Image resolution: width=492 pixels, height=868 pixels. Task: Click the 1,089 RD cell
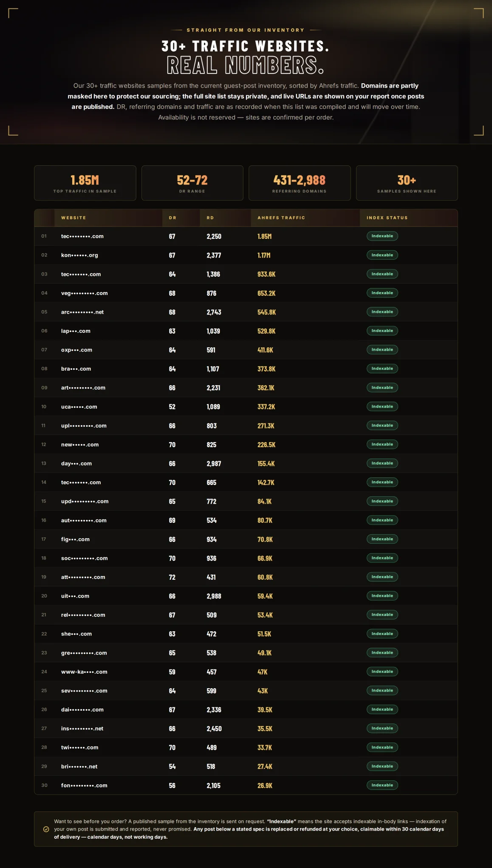[213, 407]
